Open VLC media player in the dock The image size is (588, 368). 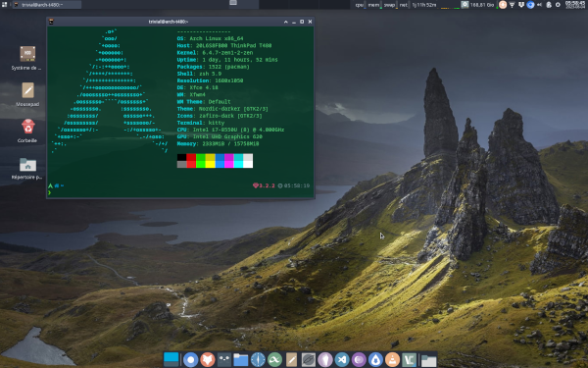(x=392, y=360)
